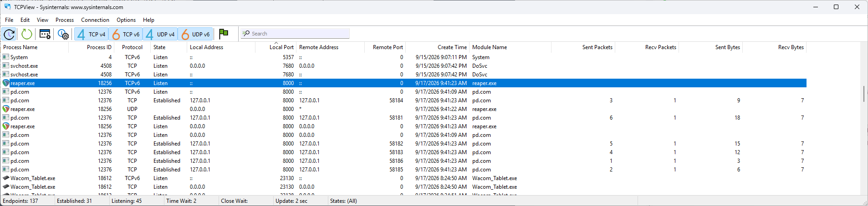Select the System process row

click(403, 57)
